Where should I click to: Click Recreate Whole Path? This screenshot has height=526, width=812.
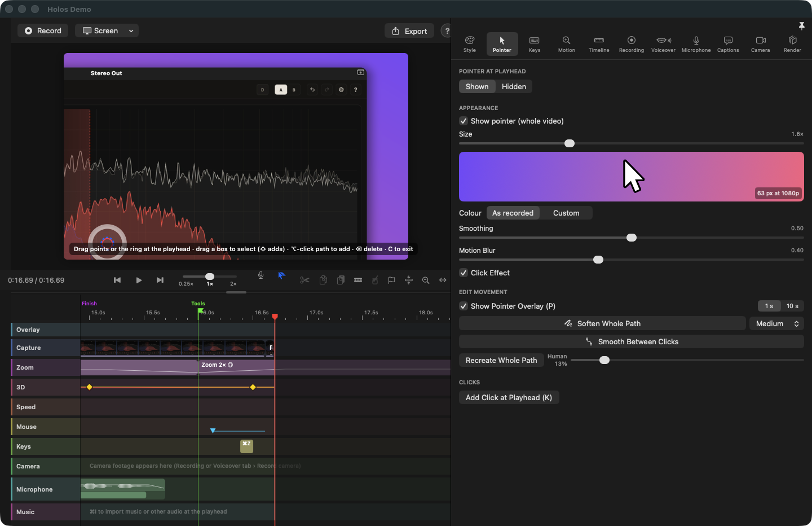[501, 360]
